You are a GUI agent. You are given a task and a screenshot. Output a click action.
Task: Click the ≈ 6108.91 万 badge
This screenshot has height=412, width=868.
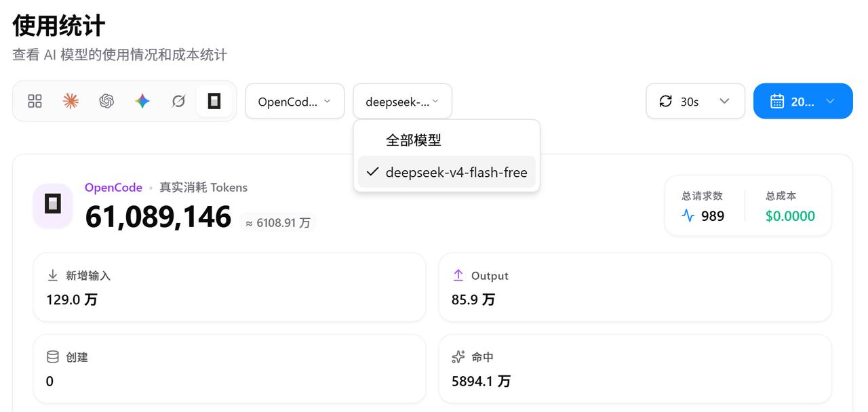coord(278,222)
